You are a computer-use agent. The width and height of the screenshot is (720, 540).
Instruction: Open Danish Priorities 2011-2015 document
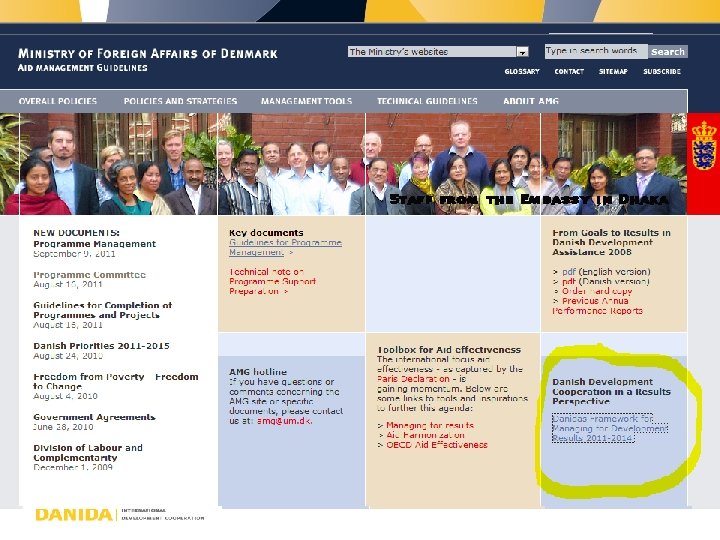(101, 346)
